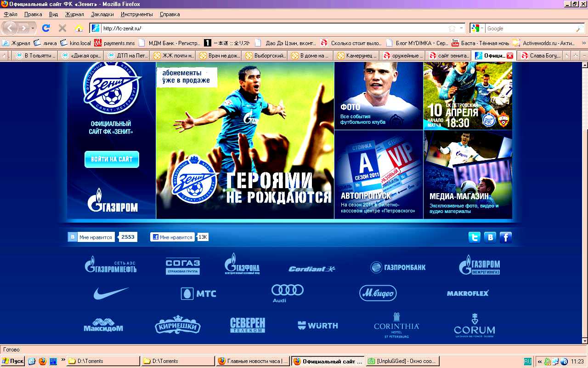The height and width of the screenshot is (368, 588).
Task: Reload the page with the toolbar button
Action: coord(46,28)
